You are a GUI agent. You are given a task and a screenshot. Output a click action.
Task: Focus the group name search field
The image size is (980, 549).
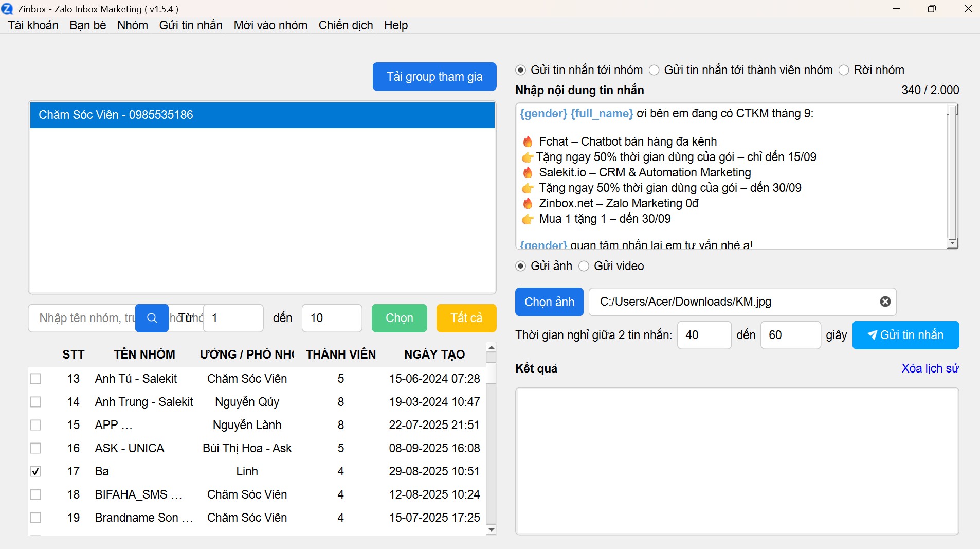85,318
